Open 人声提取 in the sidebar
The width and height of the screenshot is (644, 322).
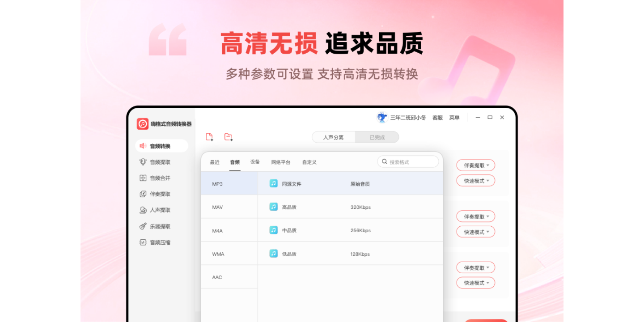160,210
